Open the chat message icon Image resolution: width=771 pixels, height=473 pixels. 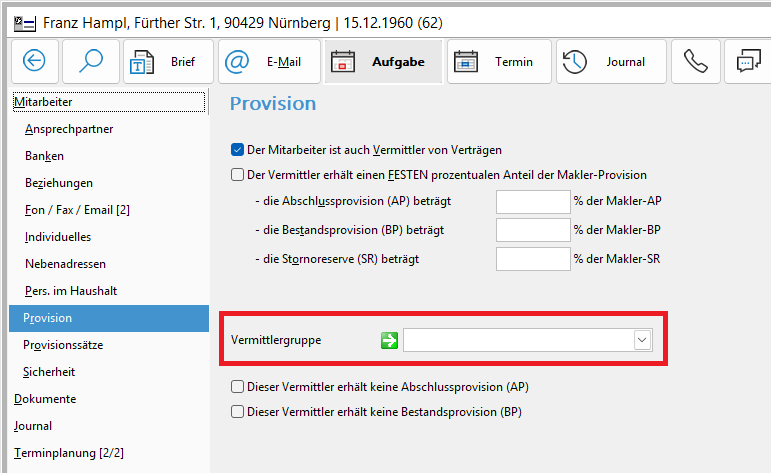tap(748, 62)
